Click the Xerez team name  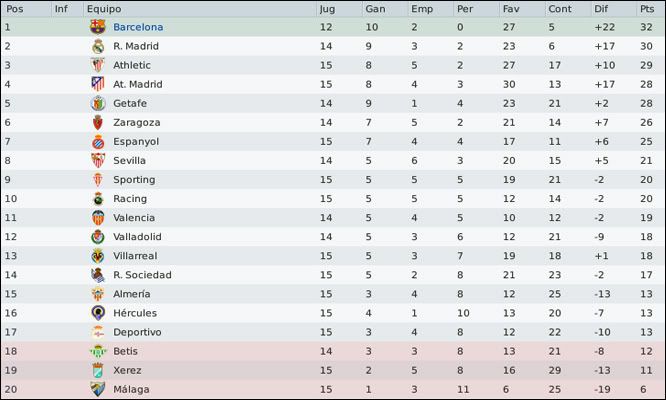tap(127, 370)
